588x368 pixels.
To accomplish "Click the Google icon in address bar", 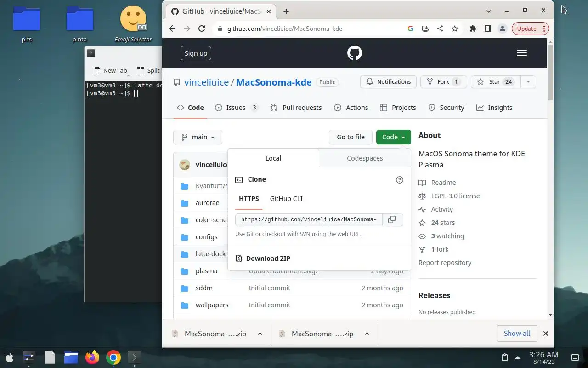I will [x=411, y=29].
